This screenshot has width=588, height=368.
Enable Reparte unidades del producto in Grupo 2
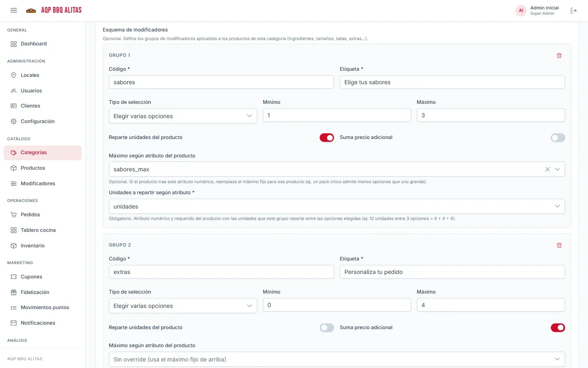point(327,328)
